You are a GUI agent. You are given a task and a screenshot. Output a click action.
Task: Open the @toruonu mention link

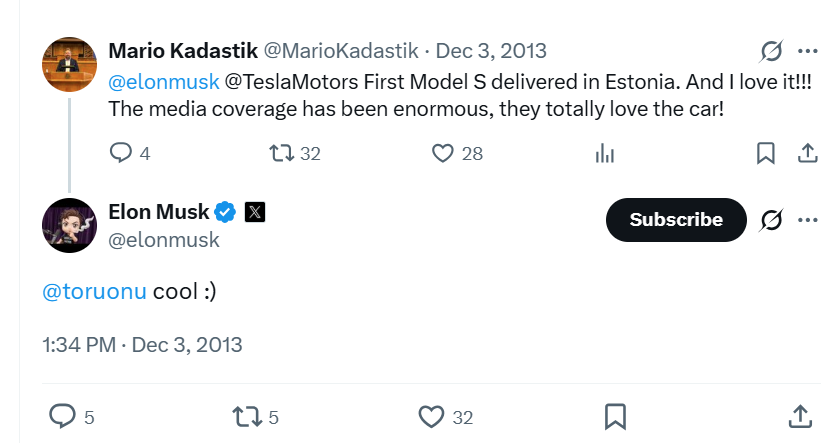[x=94, y=291]
